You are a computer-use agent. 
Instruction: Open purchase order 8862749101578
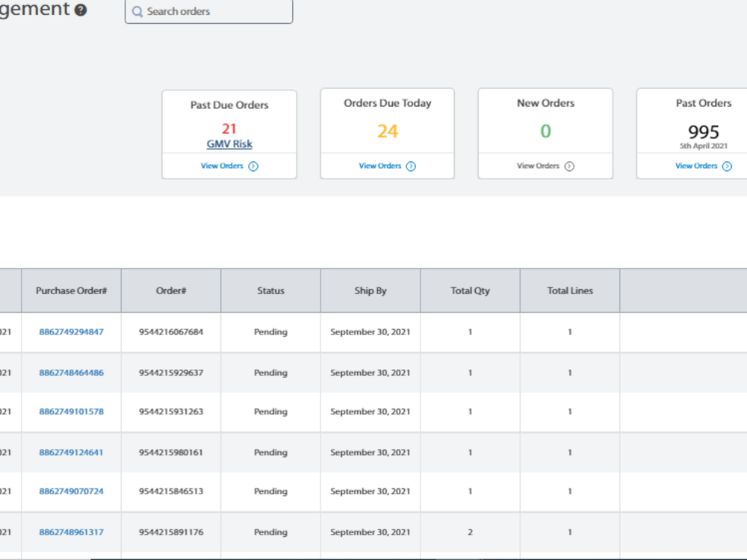point(72,411)
